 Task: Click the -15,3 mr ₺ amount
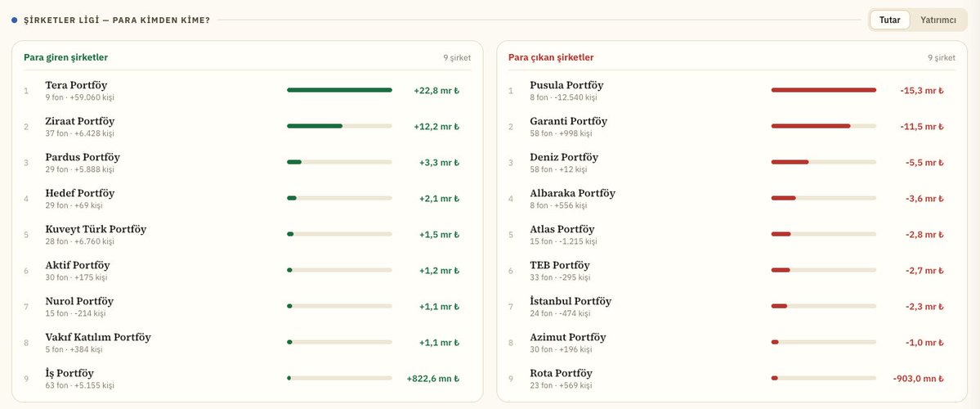point(922,91)
